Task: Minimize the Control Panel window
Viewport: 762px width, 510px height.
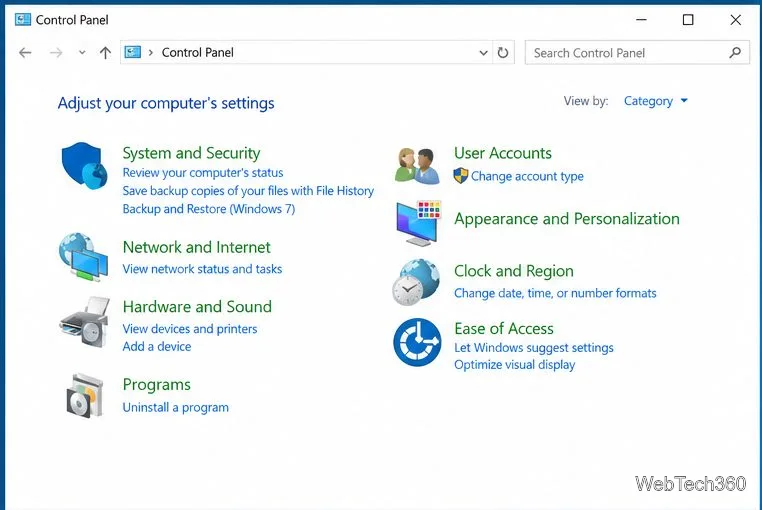Action: click(641, 20)
